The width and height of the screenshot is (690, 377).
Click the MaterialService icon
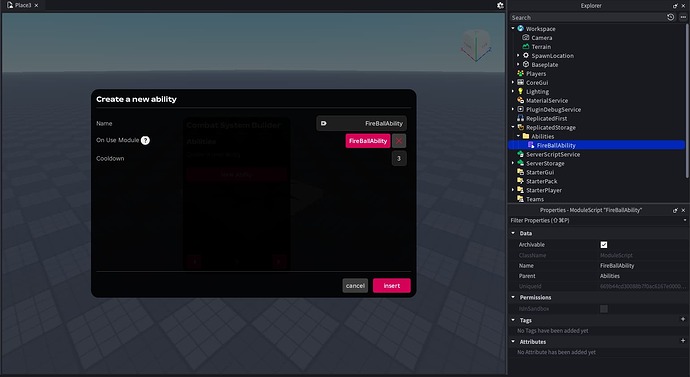[521, 100]
